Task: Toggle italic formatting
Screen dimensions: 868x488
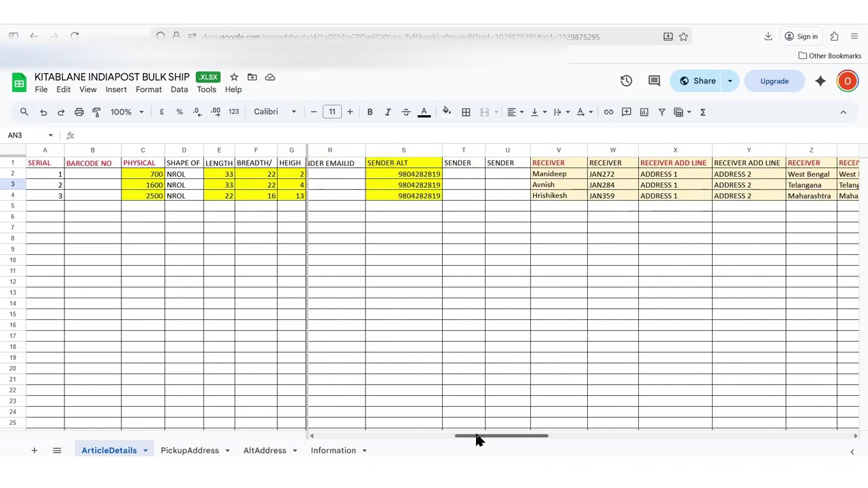Action: click(x=388, y=112)
